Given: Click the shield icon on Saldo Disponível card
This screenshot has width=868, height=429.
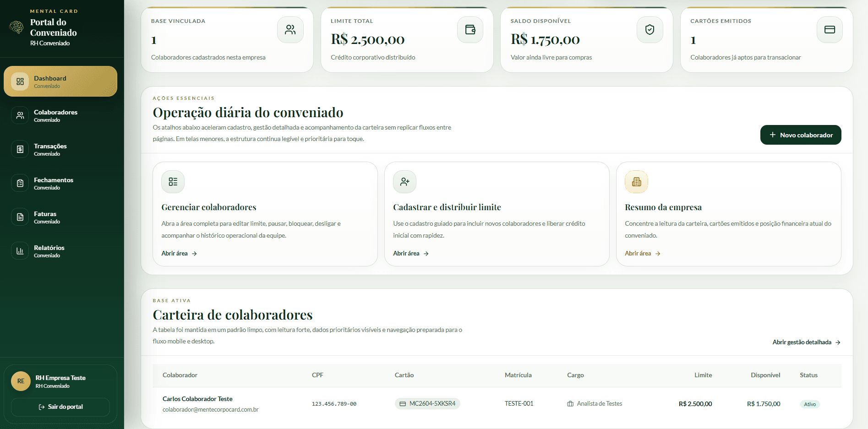Looking at the screenshot, I should point(650,30).
